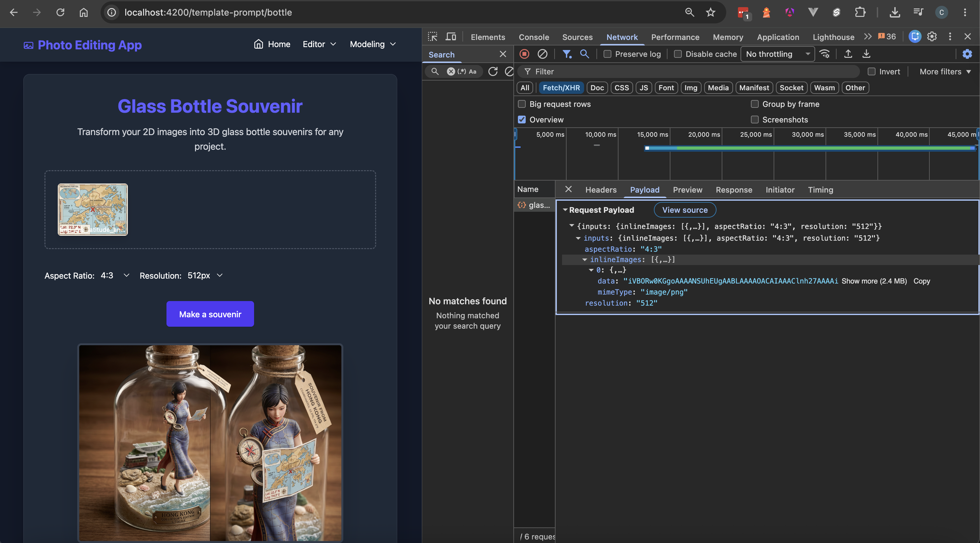Close the Search panel
This screenshot has height=543, width=980.
(503, 54)
